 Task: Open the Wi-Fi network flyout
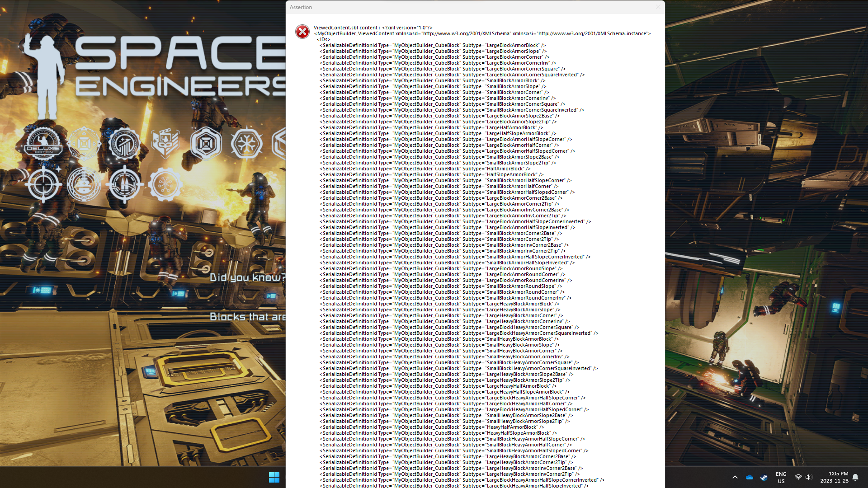point(798,477)
